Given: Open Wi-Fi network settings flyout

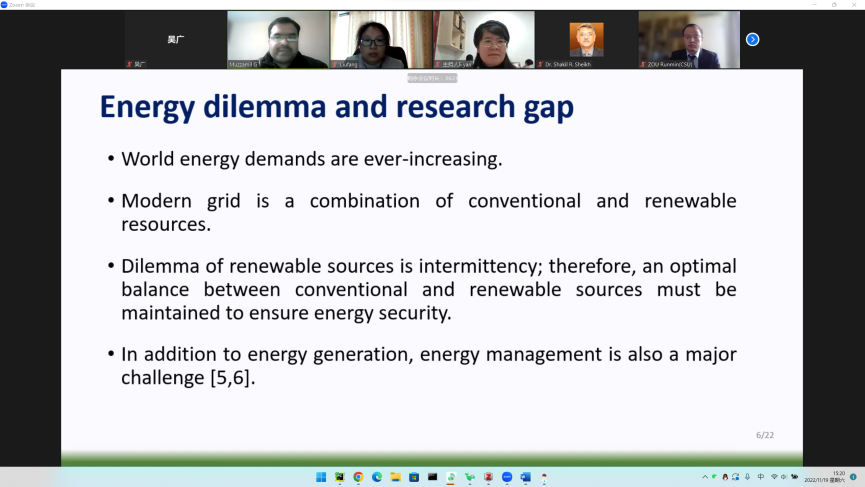Looking at the screenshot, I should coord(773,477).
